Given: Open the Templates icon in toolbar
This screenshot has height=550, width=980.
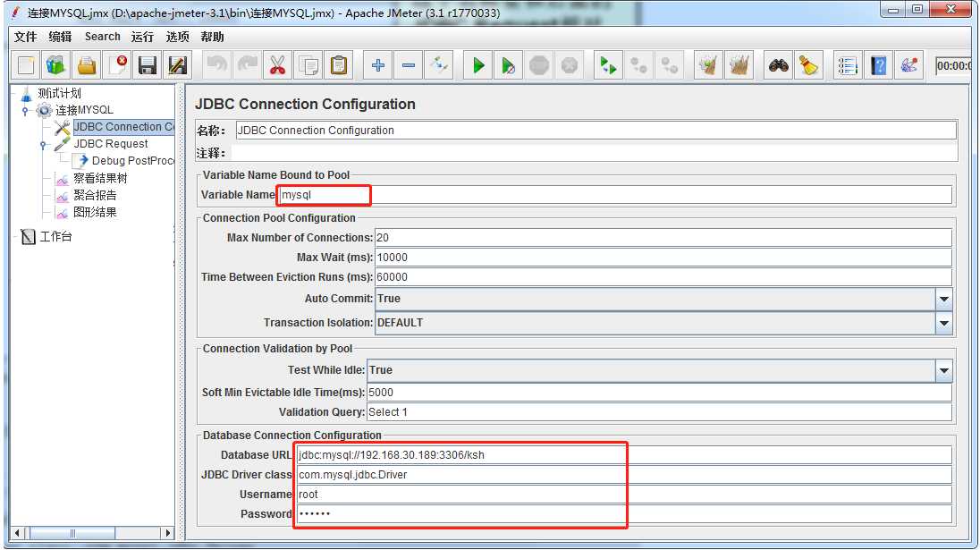Looking at the screenshot, I should [56, 65].
